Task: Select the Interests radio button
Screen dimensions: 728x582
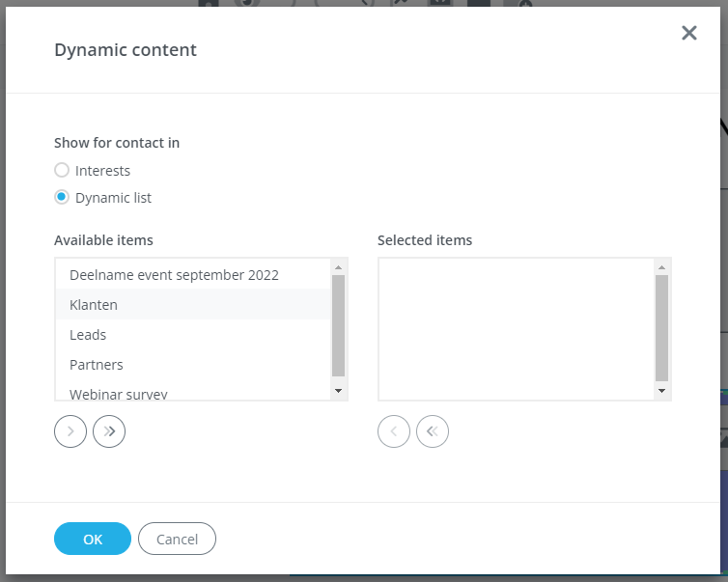Action: [x=62, y=170]
